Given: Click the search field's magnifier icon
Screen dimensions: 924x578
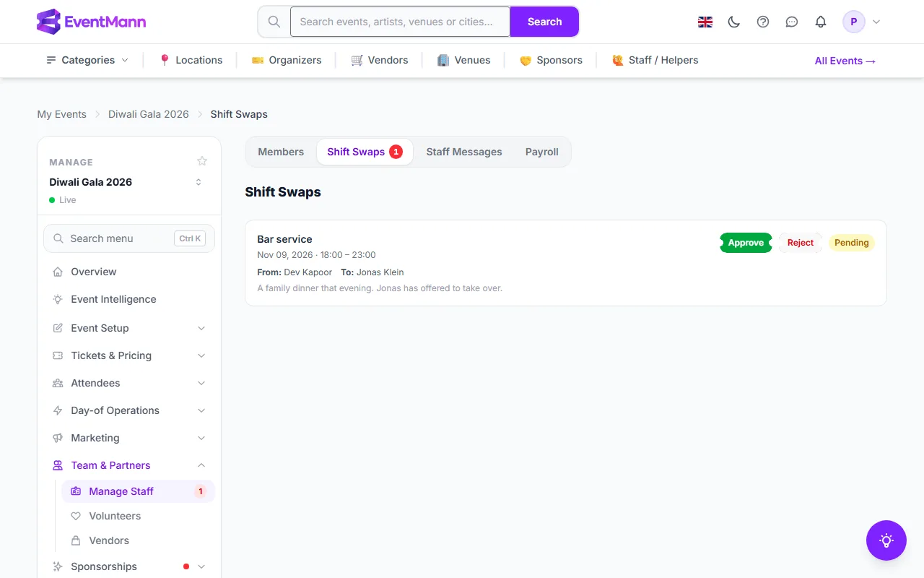Looking at the screenshot, I should 274,22.
